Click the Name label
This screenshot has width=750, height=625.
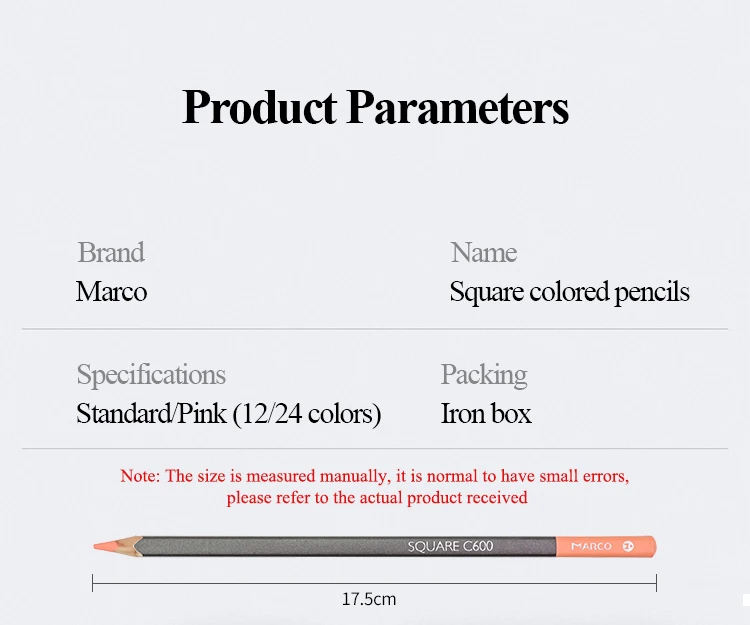pos(484,252)
